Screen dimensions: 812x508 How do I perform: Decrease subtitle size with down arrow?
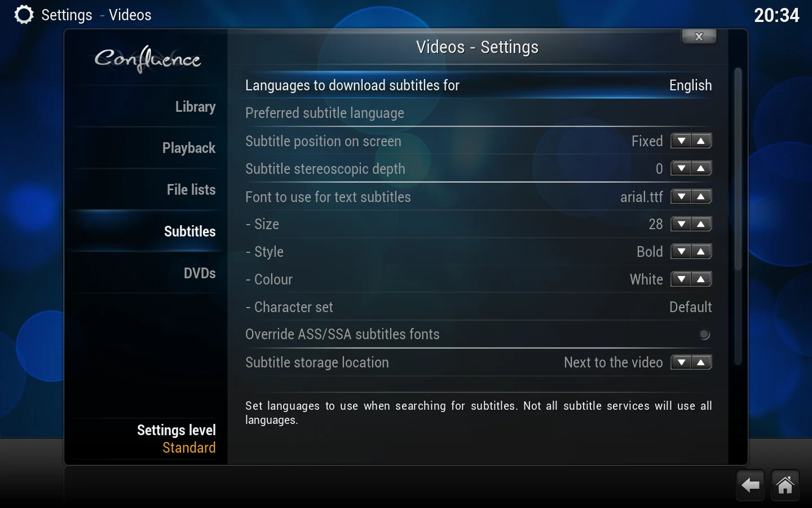click(681, 225)
